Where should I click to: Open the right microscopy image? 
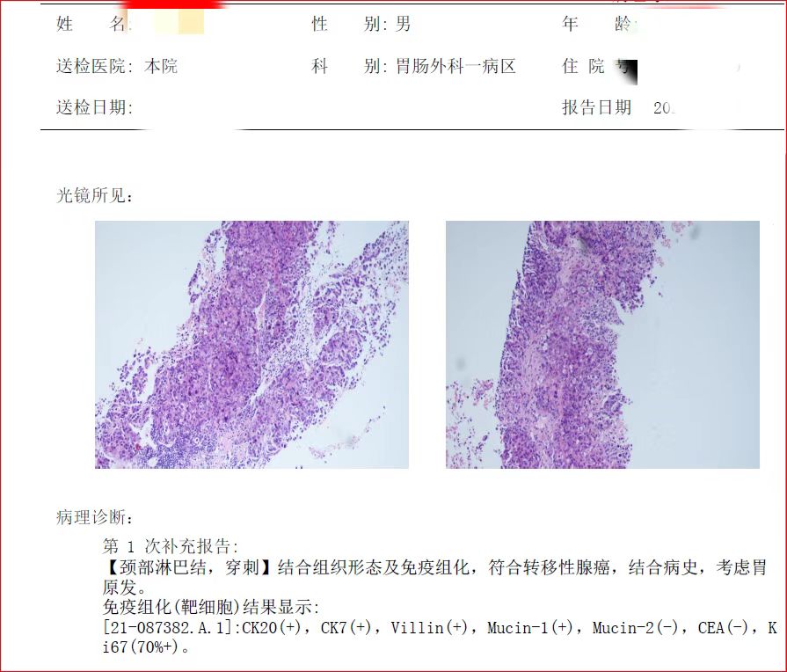(x=603, y=343)
